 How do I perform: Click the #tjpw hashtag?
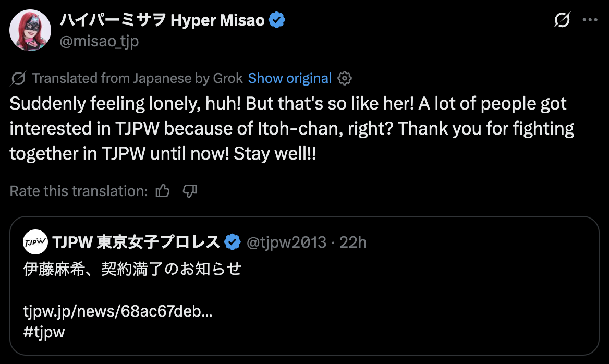pyautogui.click(x=44, y=332)
